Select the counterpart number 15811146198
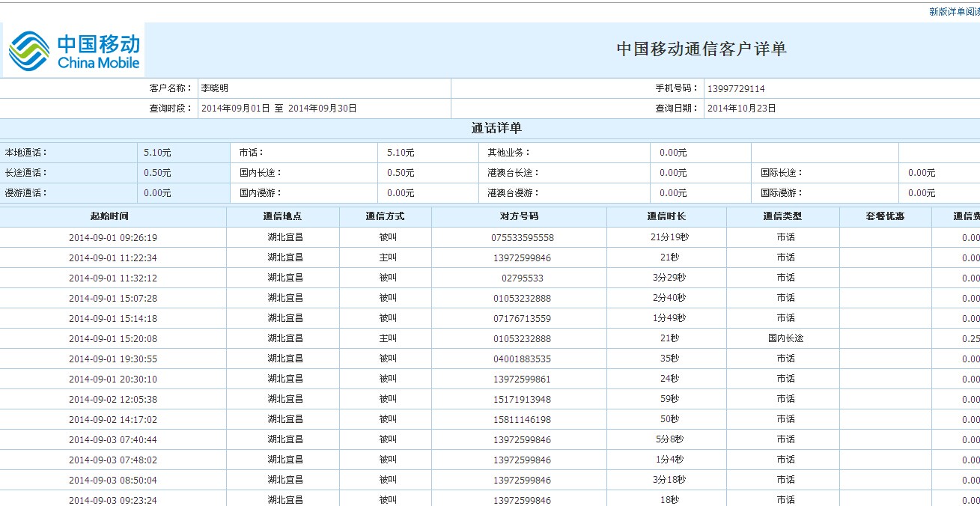Screen dimensions: 980x506 pyautogui.click(x=522, y=420)
